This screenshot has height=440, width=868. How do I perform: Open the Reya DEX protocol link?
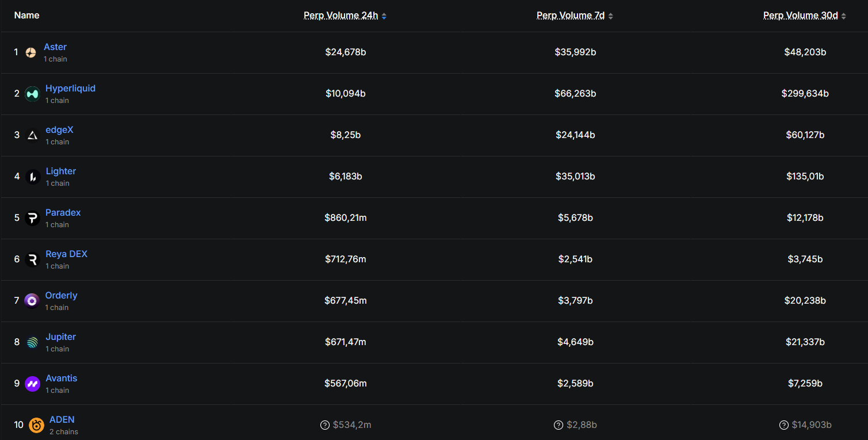66,254
